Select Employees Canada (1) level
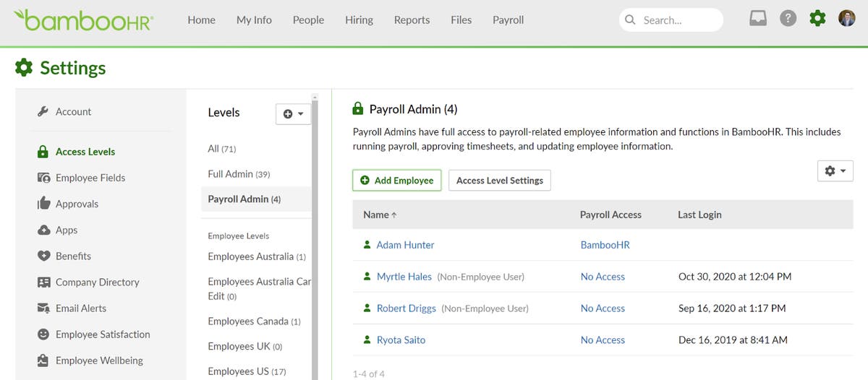 (254, 321)
